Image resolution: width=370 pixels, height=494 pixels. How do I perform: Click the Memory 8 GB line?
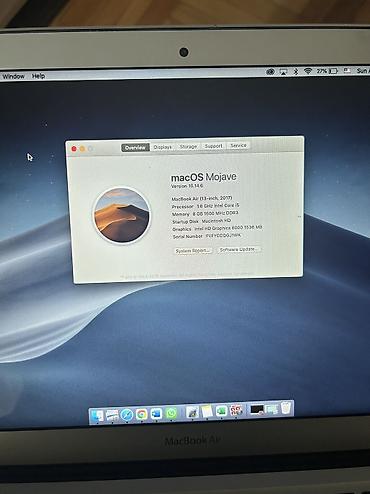(205, 214)
